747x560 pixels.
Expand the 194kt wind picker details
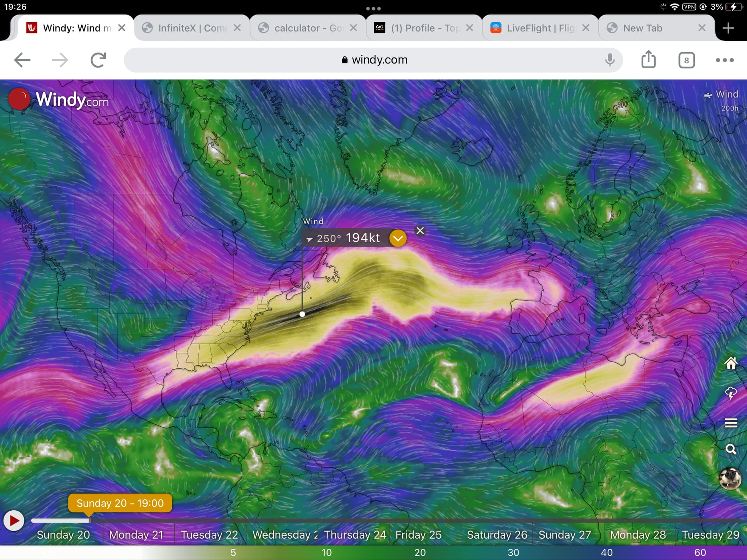(398, 238)
